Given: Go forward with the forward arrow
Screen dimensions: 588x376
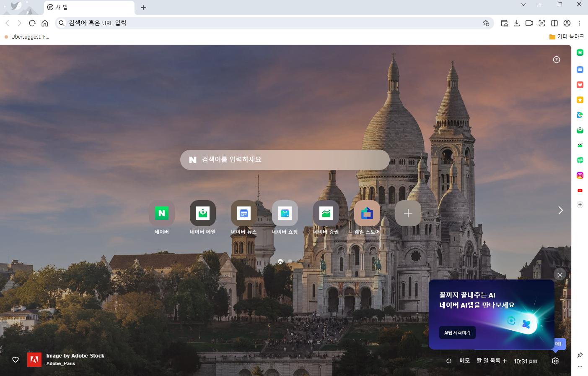Looking at the screenshot, I should click(19, 23).
